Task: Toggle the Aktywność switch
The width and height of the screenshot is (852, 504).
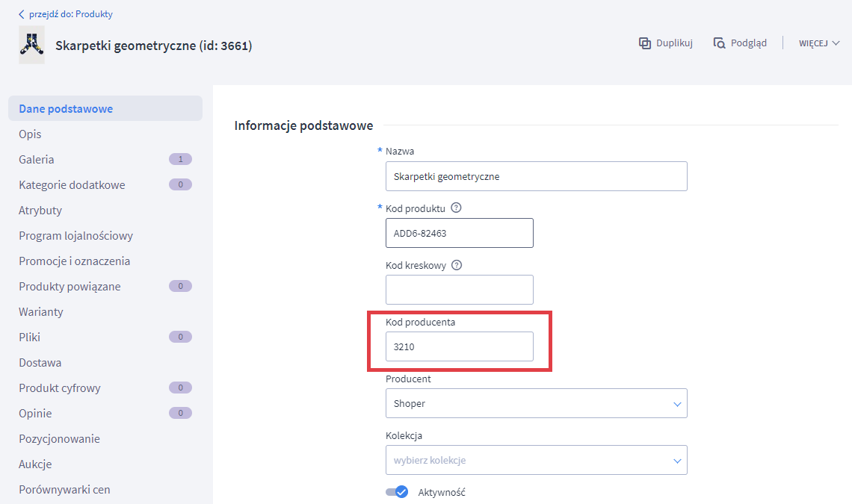Action: point(397,492)
